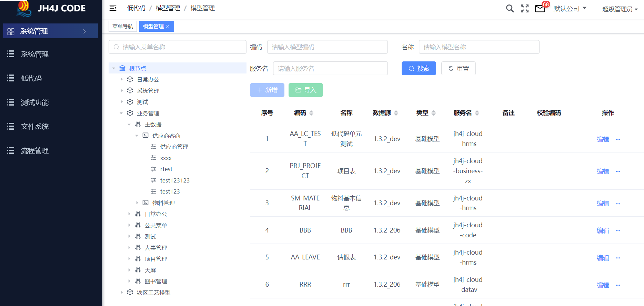Switch to the 菜单导航 tab
The width and height of the screenshot is (644, 306).
pyautogui.click(x=123, y=26)
